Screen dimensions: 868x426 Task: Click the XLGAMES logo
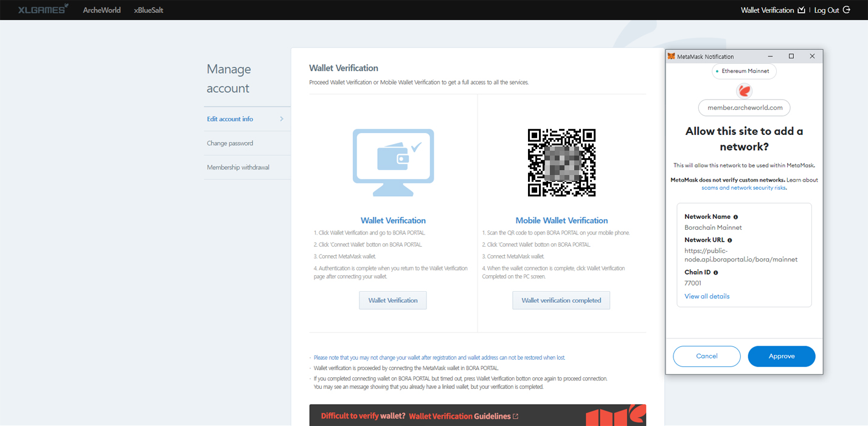[x=43, y=9]
